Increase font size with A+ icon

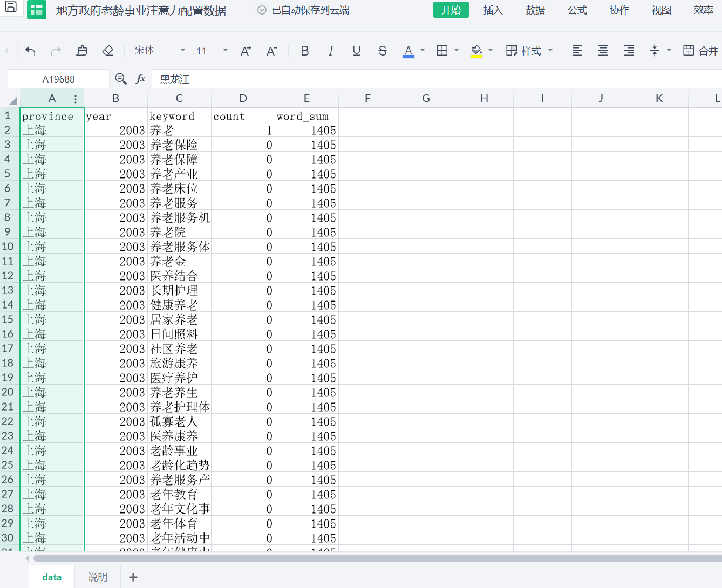click(246, 51)
